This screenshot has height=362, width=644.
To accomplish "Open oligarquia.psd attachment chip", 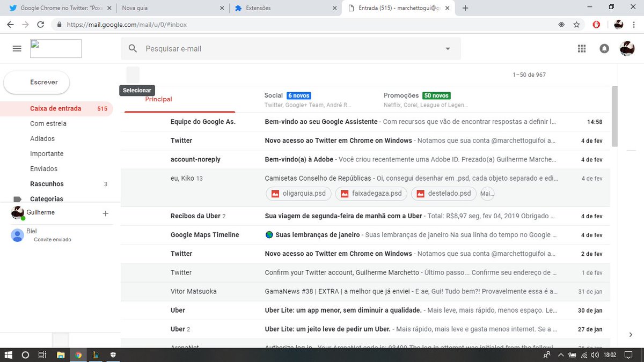I will click(x=298, y=194).
